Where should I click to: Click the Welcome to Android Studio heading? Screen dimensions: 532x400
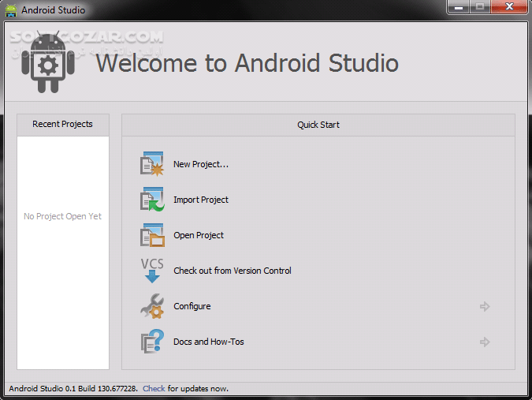(x=247, y=63)
